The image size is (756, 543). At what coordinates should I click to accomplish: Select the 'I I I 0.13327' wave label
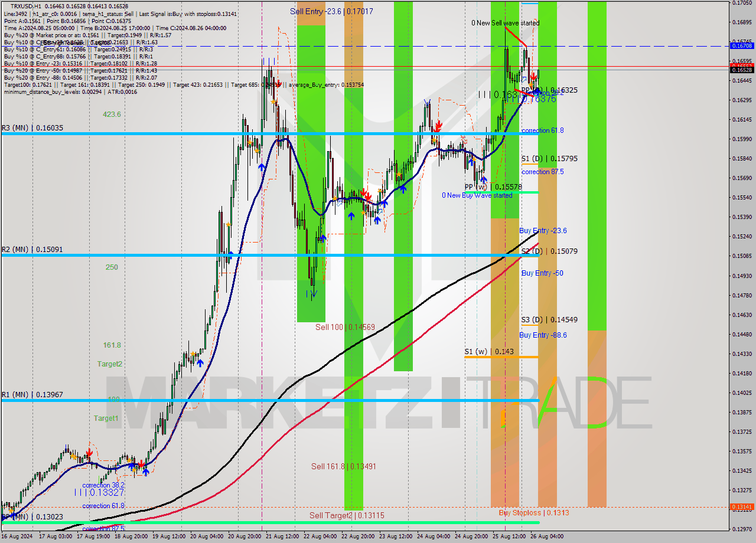(99, 492)
